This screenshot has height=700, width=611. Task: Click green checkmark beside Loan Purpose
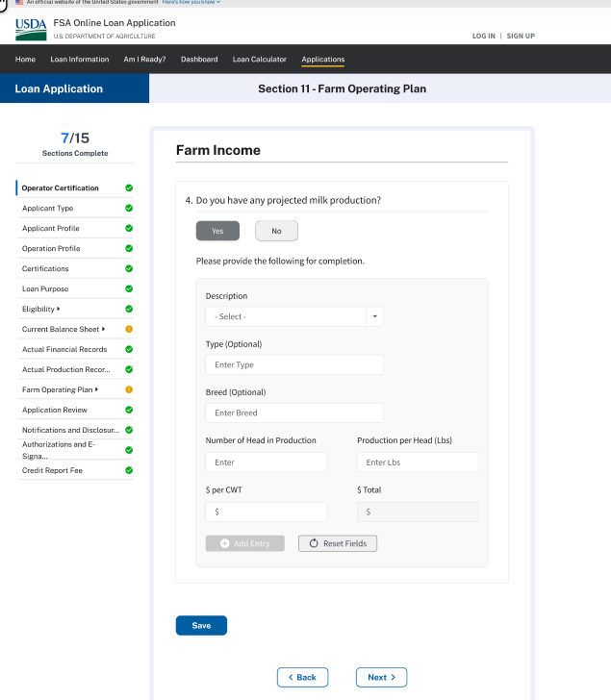129,288
